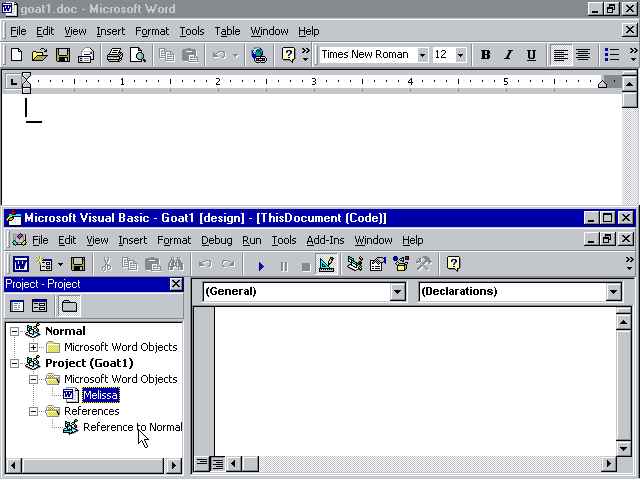Screen dimensions: 640x480
Task: Open the (Declarations) procedure dropdown
Action: click(613, 292)
